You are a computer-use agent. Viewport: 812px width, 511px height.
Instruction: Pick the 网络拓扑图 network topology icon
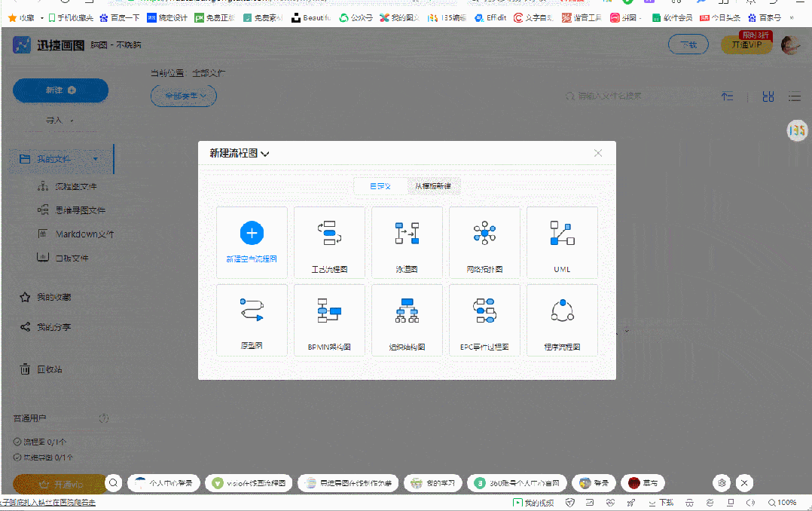click(x=484, y=234)
